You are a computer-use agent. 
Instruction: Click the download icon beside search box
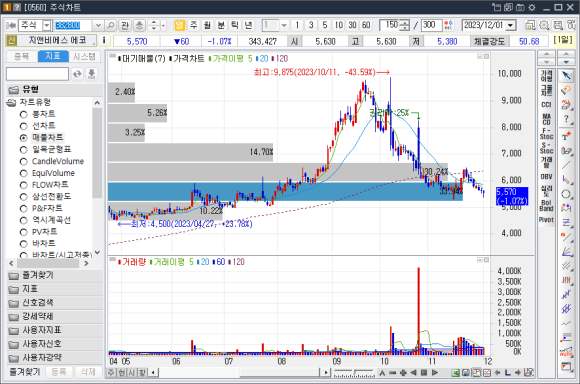pos(91,74)
